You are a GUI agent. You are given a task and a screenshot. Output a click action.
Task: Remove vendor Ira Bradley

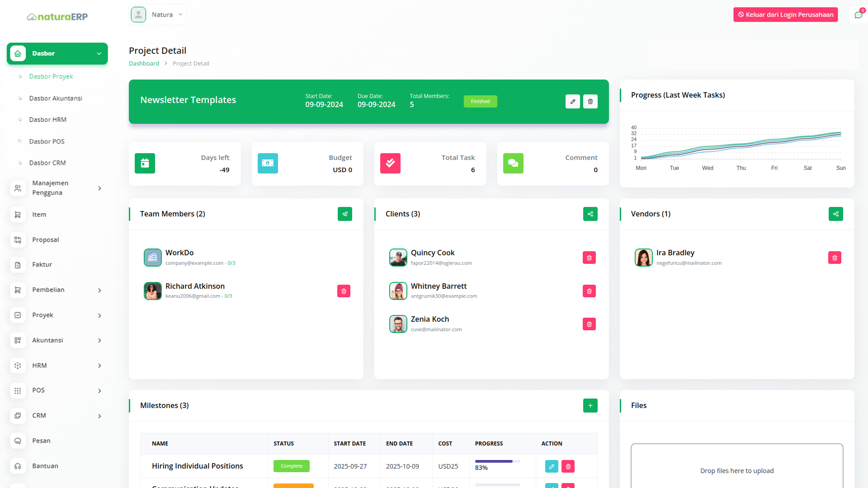pos(835,258)
